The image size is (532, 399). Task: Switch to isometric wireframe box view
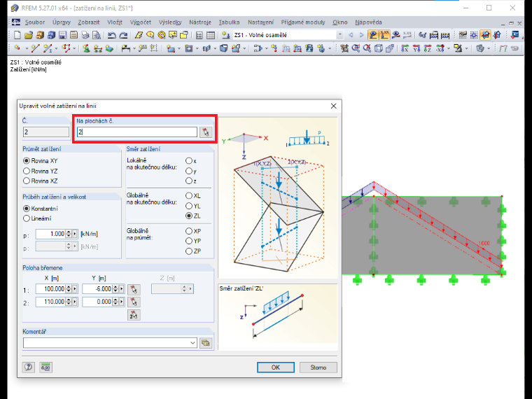pos(378,48)
